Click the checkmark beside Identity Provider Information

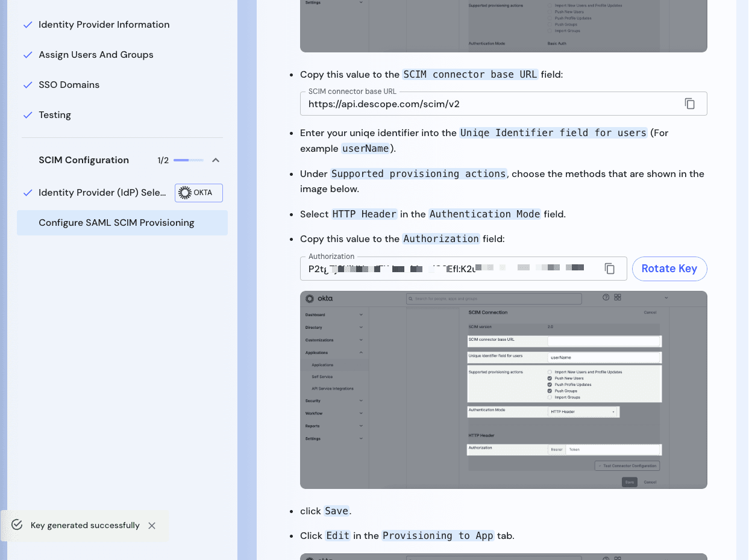point(27,24)
